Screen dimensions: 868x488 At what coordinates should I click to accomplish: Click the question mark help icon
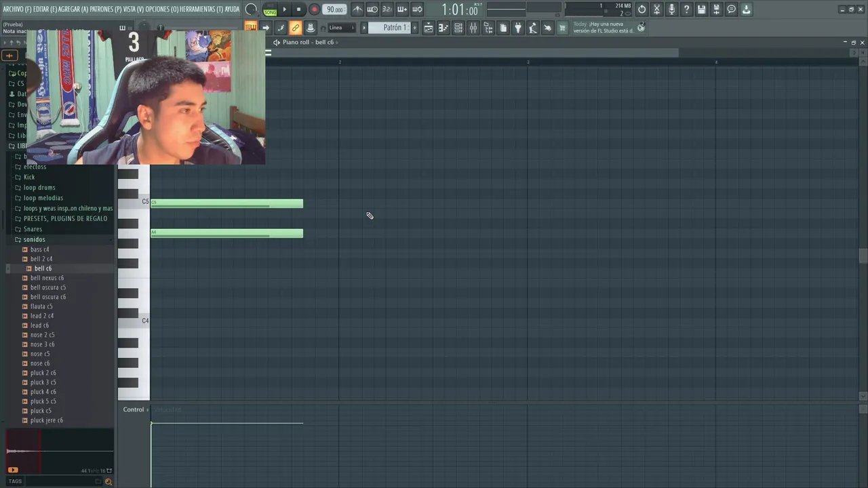click(686, 9)
